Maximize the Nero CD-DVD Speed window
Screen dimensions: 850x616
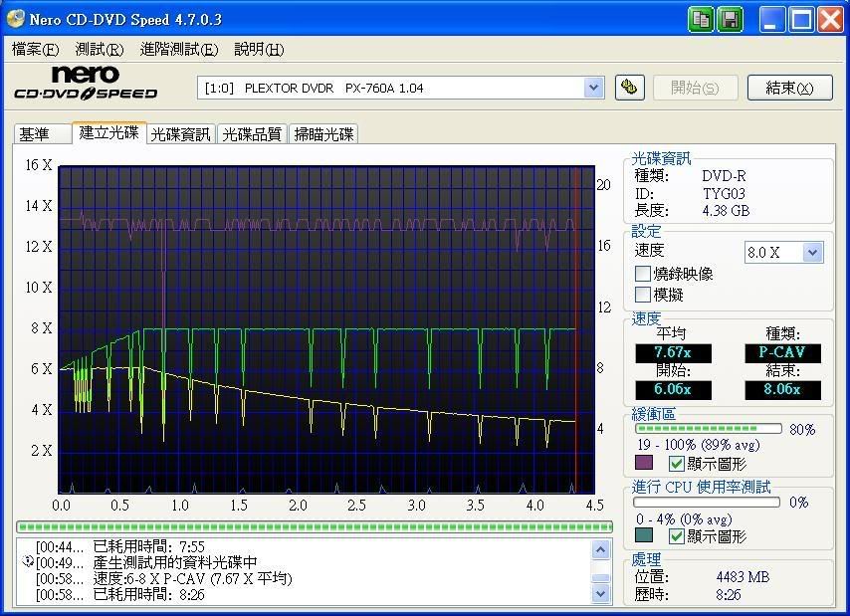tap(802, 19)
